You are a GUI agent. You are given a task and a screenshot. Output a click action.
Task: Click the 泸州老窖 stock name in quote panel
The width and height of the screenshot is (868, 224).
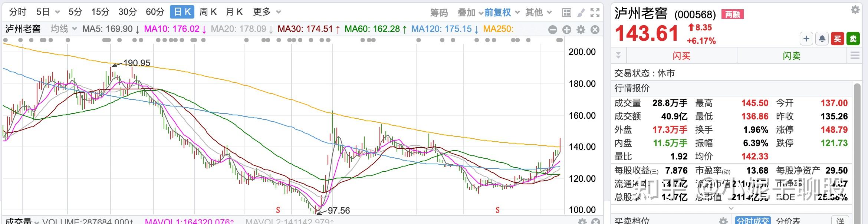(x=641, y=13)
